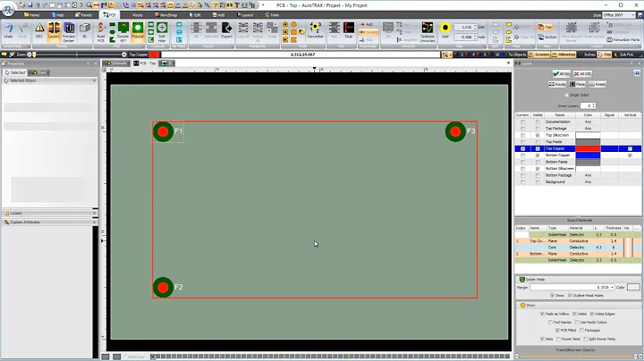Toggle the Layers panel icon
Screen dimensions: 644x361
[x=54, y=30]
